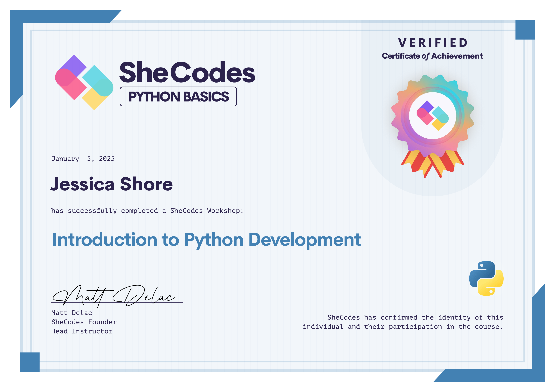Click the date January 5, 2025

(x=83, y=159)
